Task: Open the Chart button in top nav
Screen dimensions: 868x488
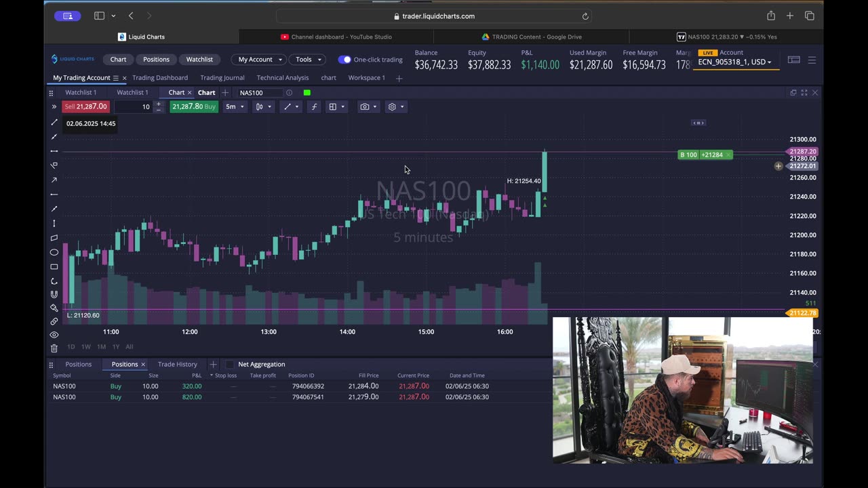Action: [118, 60]
